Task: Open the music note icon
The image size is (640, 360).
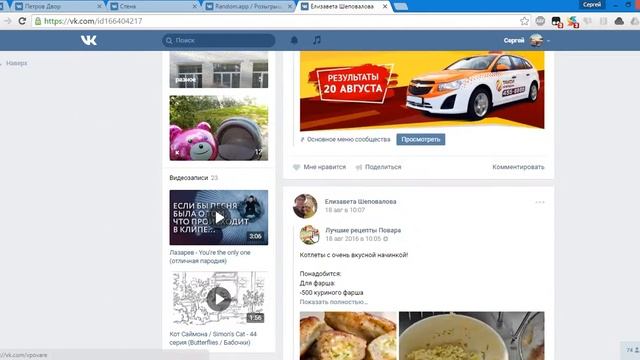Action: click(317, 40)
